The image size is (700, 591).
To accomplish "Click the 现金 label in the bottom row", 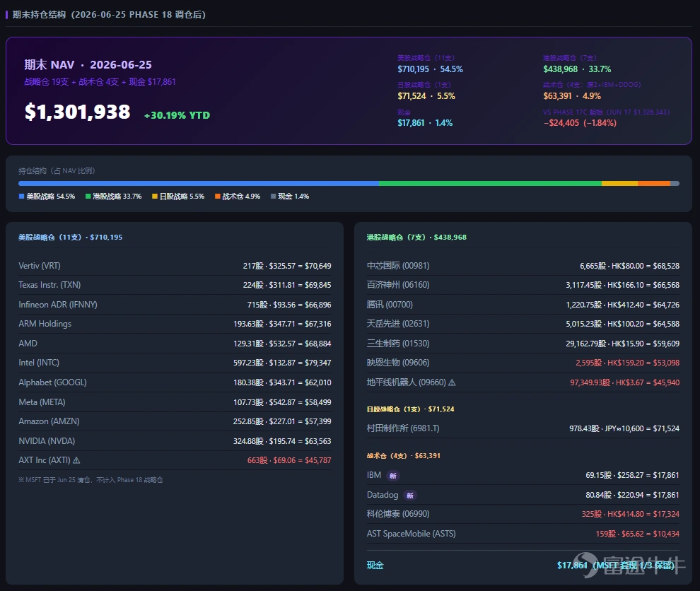I will pyautogui.click(x=375, y=566).
